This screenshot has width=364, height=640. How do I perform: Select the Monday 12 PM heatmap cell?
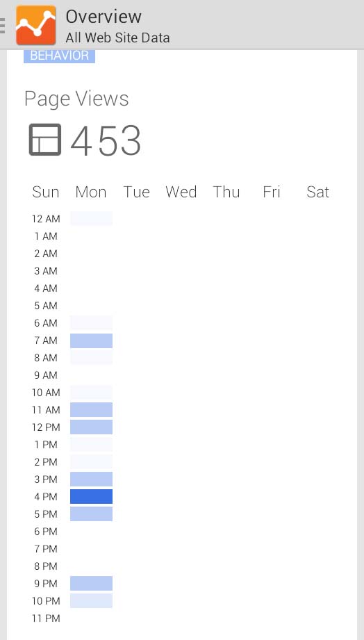click(x=92, y=427)
